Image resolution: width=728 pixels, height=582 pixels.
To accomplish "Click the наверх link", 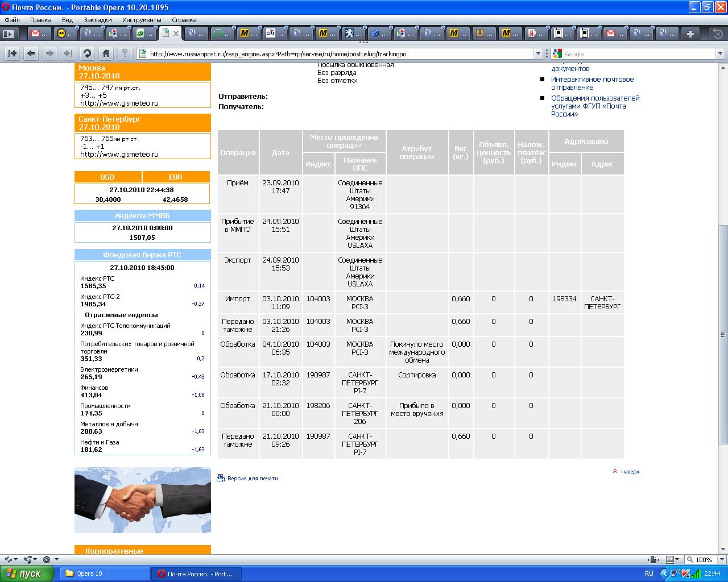I will pos(630,472).
